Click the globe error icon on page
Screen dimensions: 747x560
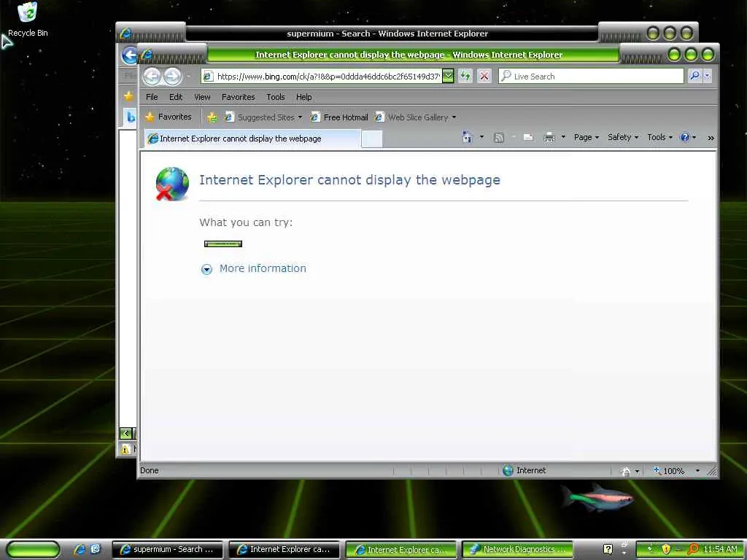[172, 184]
